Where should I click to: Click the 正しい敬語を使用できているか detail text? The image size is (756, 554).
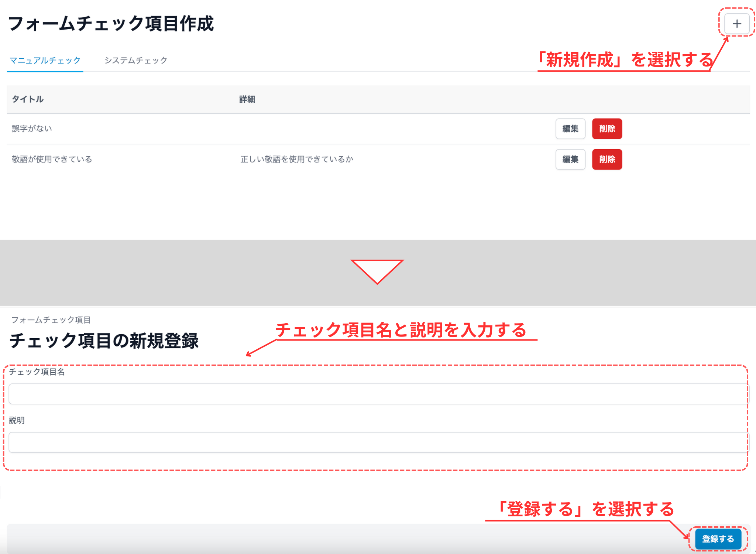(x=296, y=159)
